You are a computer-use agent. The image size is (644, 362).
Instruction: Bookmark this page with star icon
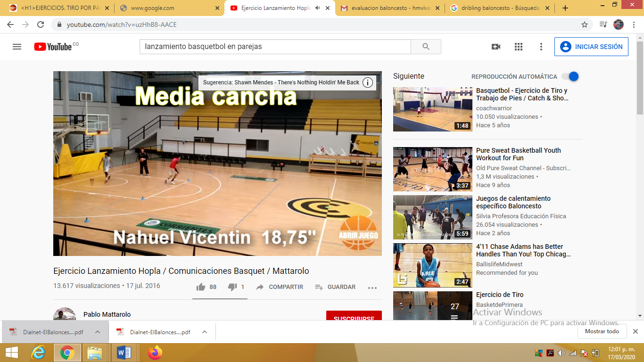585,25
